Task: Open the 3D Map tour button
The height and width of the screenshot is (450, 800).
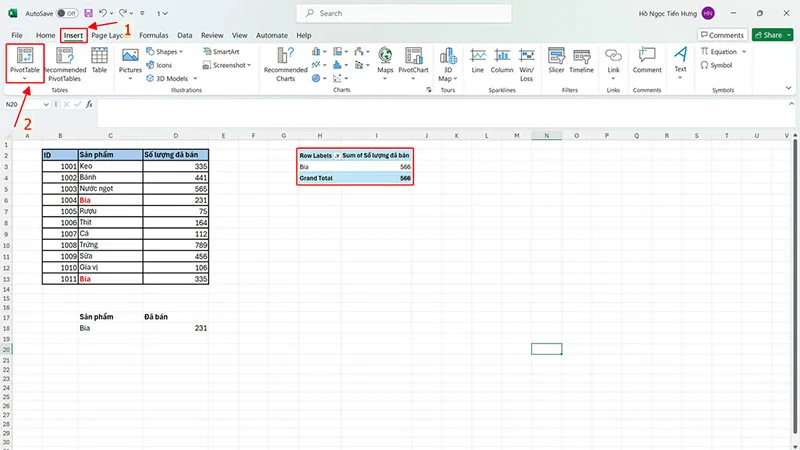Action: (448, 64)
